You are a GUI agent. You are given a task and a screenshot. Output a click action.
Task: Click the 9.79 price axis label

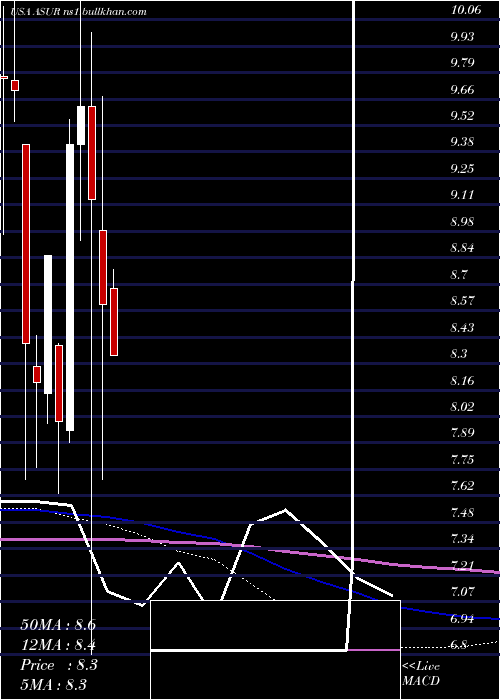coord(462,62)
